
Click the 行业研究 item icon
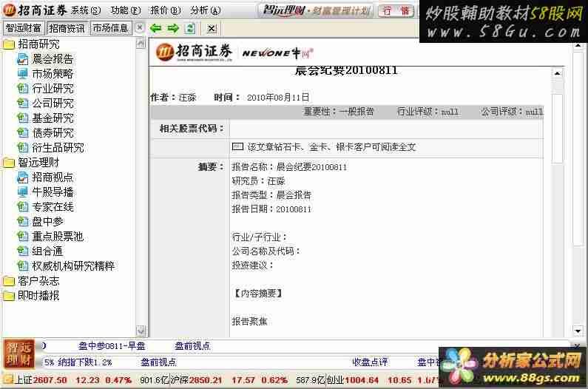click(22, 89)
